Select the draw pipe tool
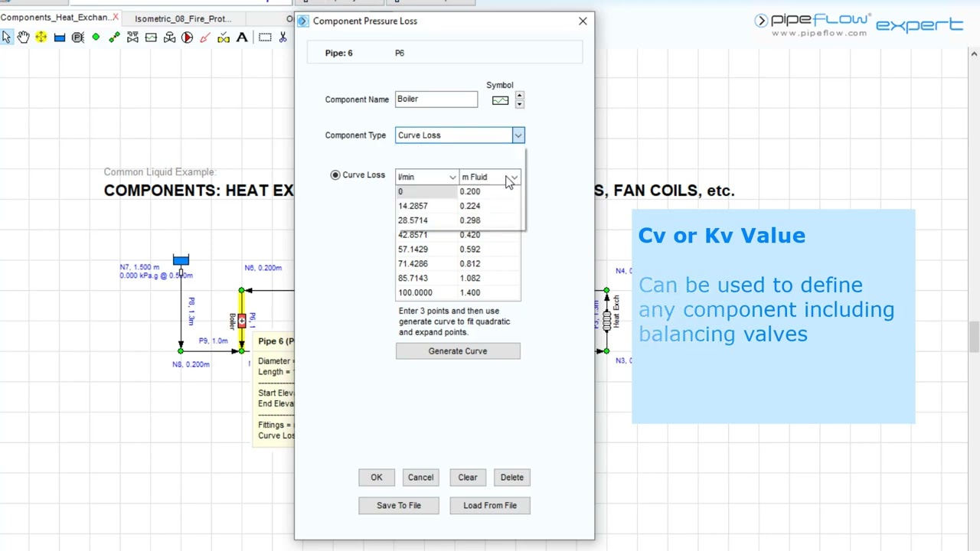Image resolution: width=980 pixels, height=551 pixels. pyautogui.click(x=114, y=37)
